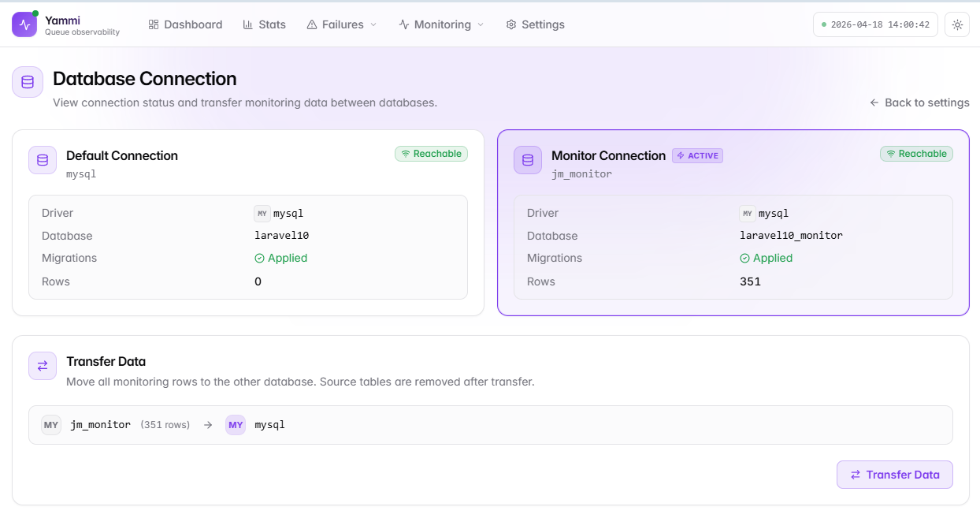This screenshot has width=980, height=518.
Task: Click the Yammi Queue observability brand text
Action: [x=82, y=25]
